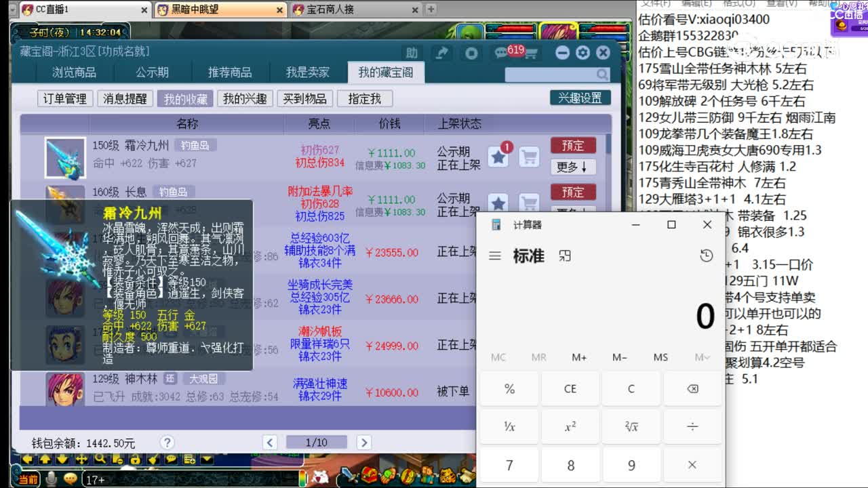868x488 pixels.
Task: Toggle favorite star on 霜冷九州 row
Action: point(498,157)
